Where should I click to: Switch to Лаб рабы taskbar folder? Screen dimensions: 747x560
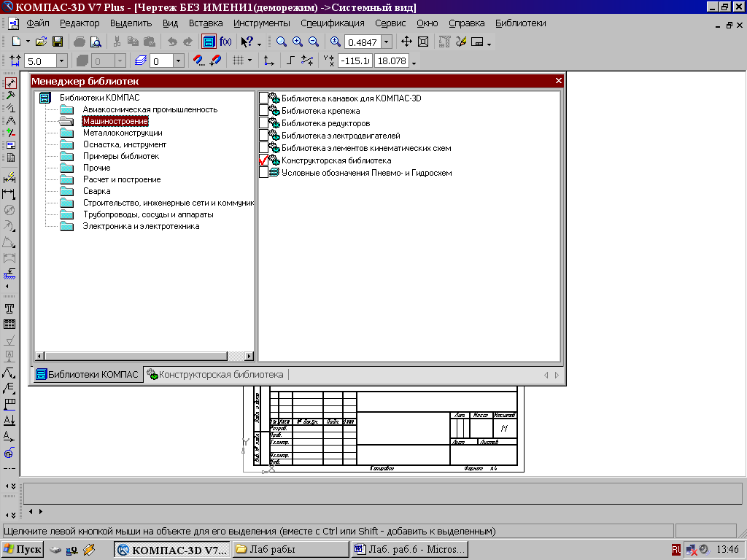pos(290,550)
